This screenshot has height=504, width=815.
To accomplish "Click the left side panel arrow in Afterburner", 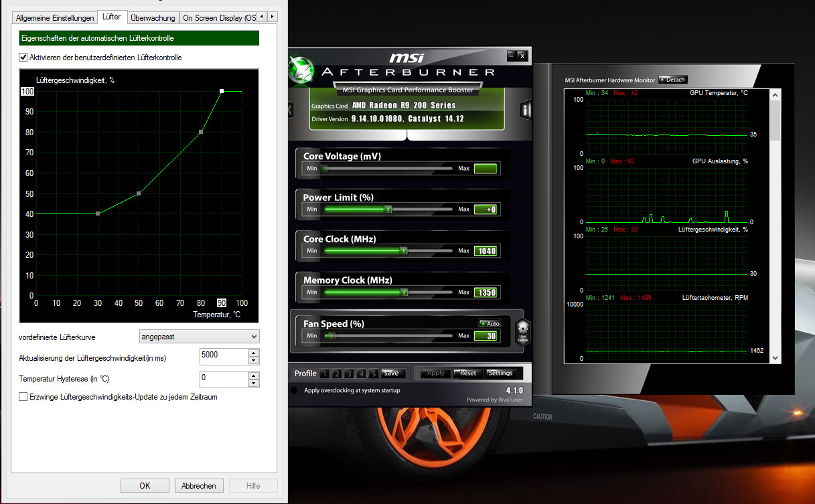I will point(290,110).
